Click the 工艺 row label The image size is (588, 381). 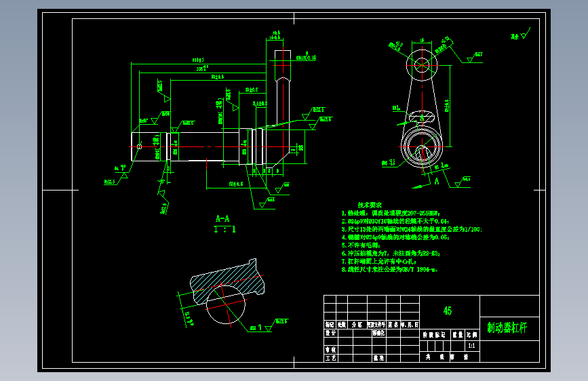pyautogui.click(x=331, y=358)
